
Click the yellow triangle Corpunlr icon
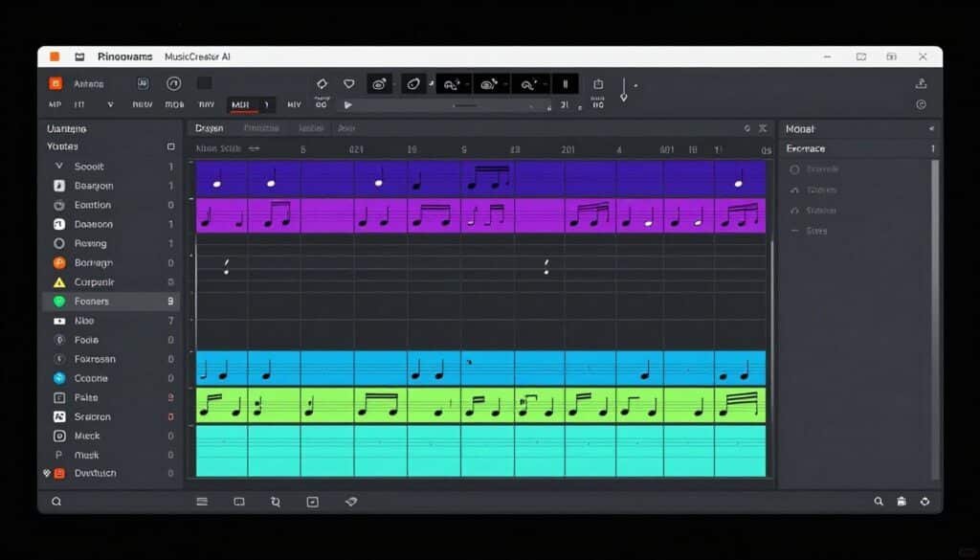click(x=58, y=281)
